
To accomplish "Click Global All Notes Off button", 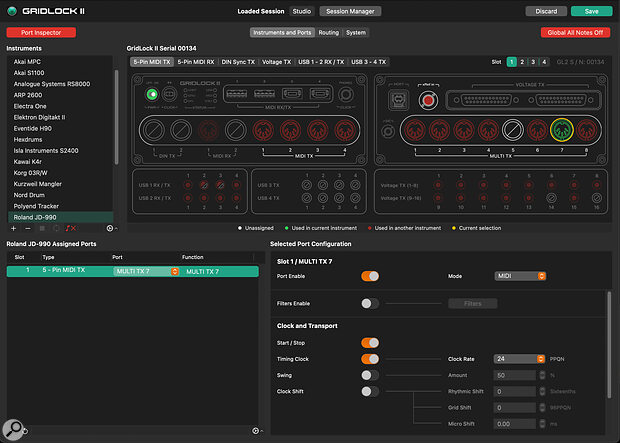I will click(575, 32).
